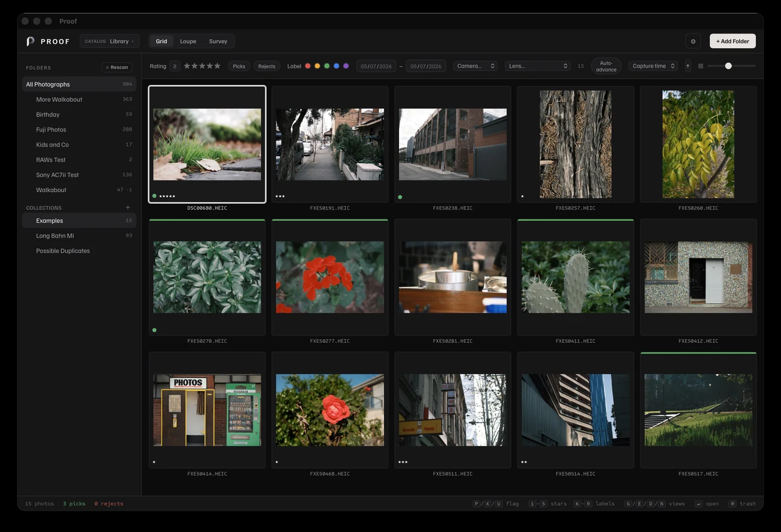The image size is (781, 532).
Task: Select the Examples collection
Action: click(79, 221)
